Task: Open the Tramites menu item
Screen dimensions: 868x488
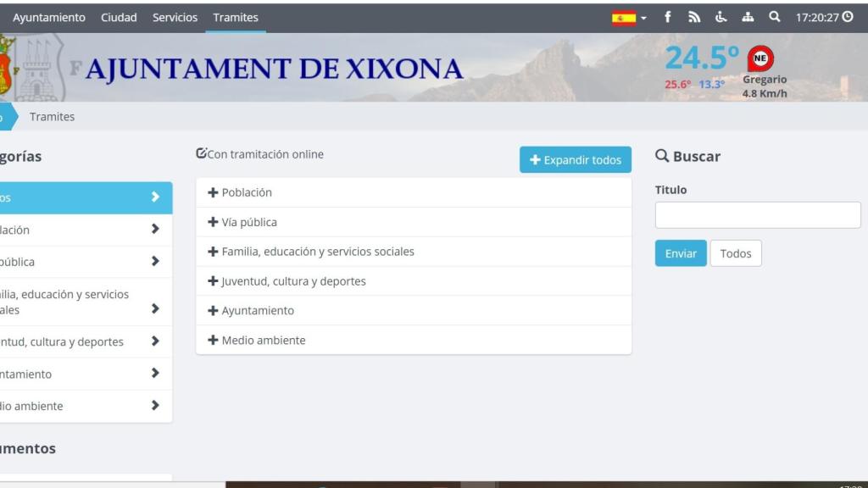Action: click(x=236, y=16)
